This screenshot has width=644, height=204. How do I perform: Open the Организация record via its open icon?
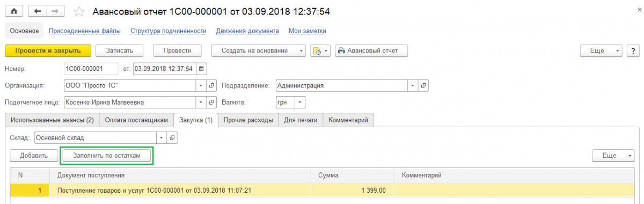click(211, 85)
